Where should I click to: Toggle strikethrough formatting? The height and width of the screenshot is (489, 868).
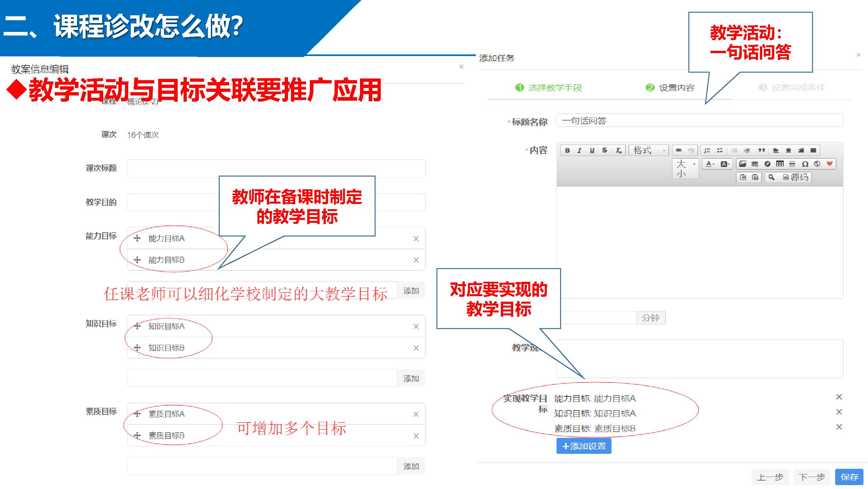[604, 151]
